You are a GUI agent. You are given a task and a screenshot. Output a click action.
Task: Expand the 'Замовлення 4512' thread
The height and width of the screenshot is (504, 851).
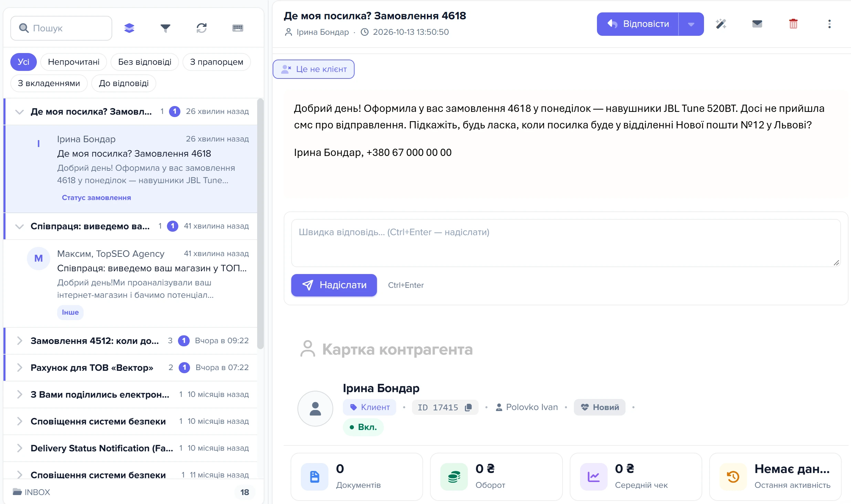click(20, 340)
